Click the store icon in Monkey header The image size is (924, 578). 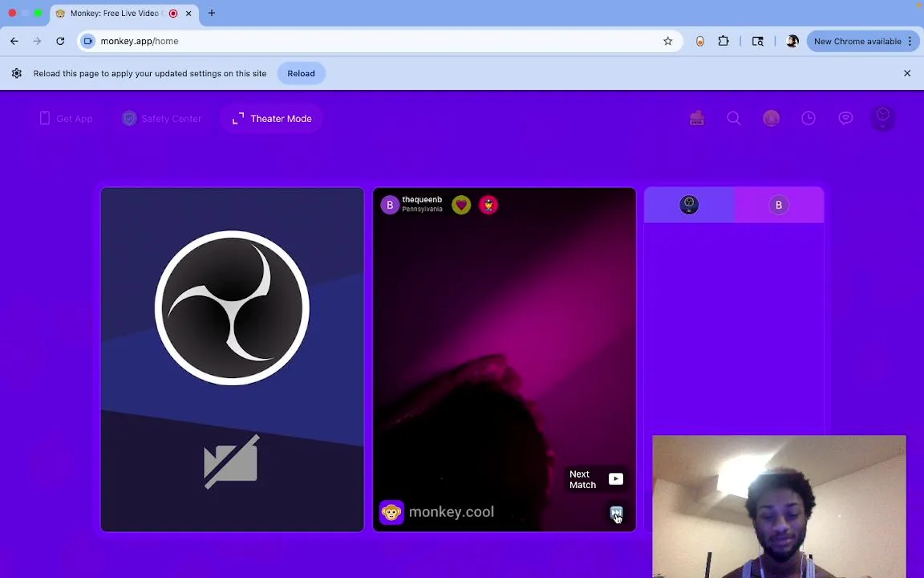[x=697, y=119]
